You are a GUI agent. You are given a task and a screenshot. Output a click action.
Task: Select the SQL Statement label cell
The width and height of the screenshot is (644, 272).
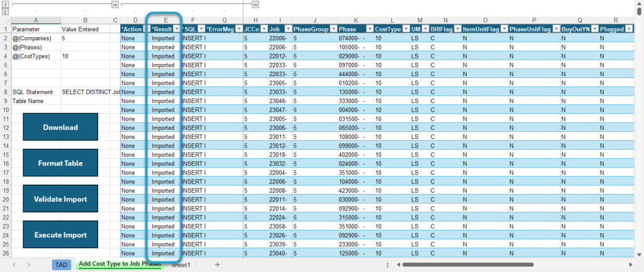36,92
